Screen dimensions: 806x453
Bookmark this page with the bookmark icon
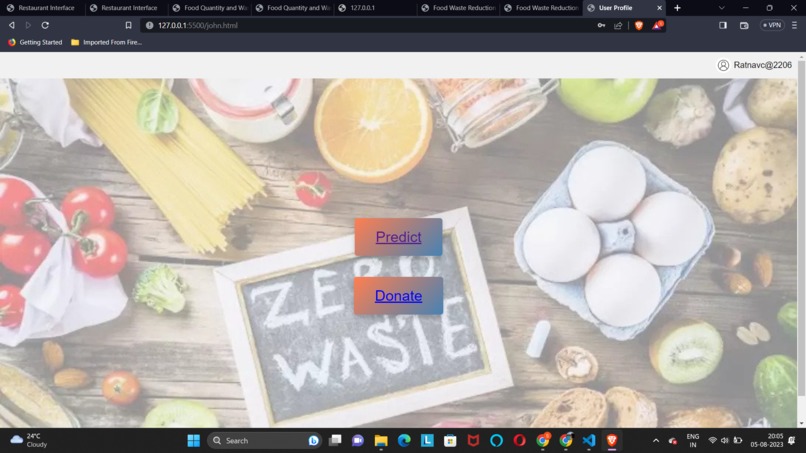tap(129, 25)
